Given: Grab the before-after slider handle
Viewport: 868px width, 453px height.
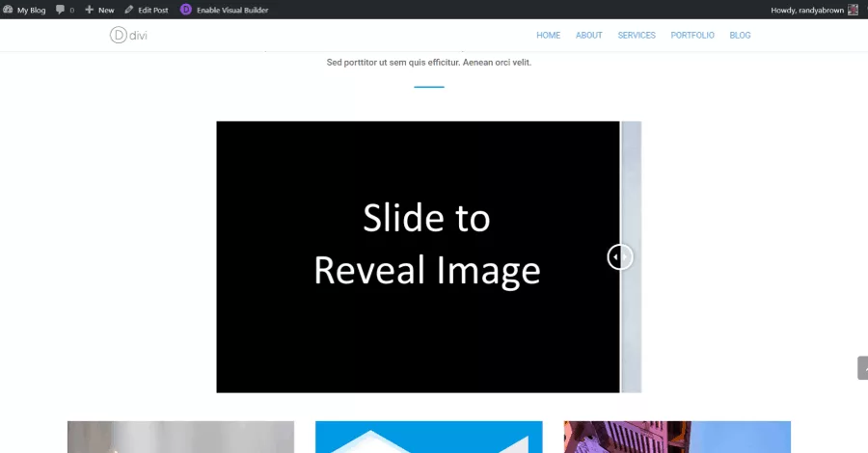Looking at the screenshot, I should [619, 257].
